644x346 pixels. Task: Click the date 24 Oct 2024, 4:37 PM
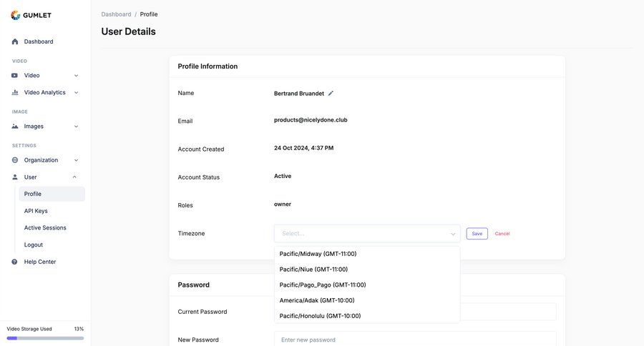tap(303, 148)
